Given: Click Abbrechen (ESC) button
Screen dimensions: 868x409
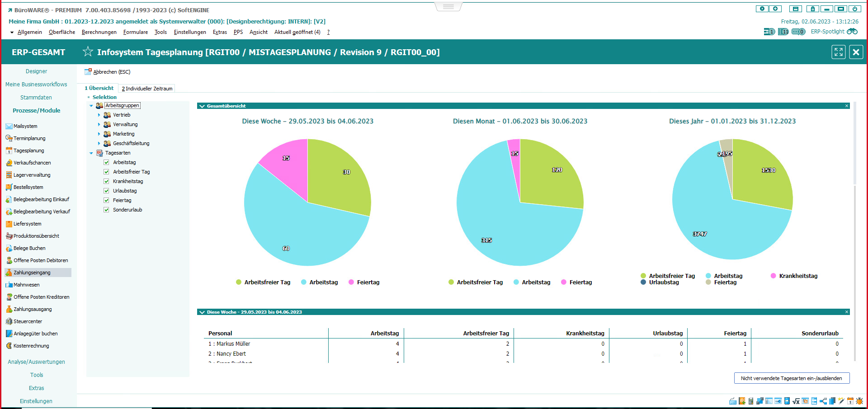Looking at the screenshot, I should click(108, 72).
